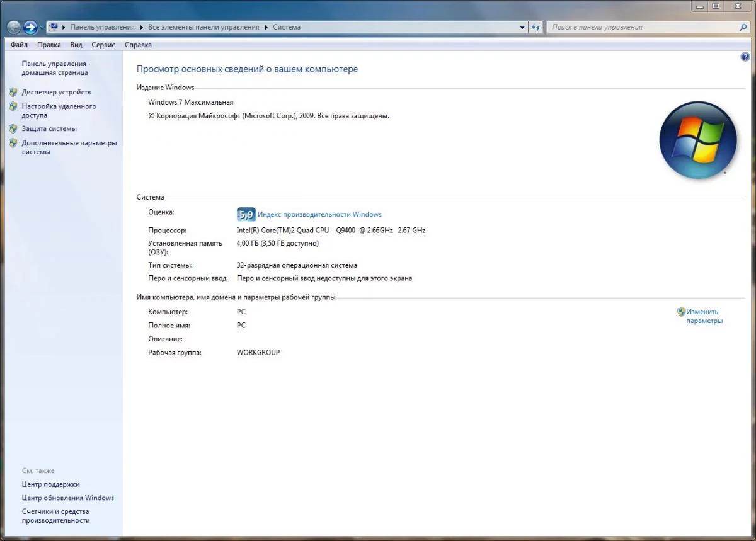756x541 pixels.
Task: Click '32-разрядная операционная система' text
Action: click(297, 265)
